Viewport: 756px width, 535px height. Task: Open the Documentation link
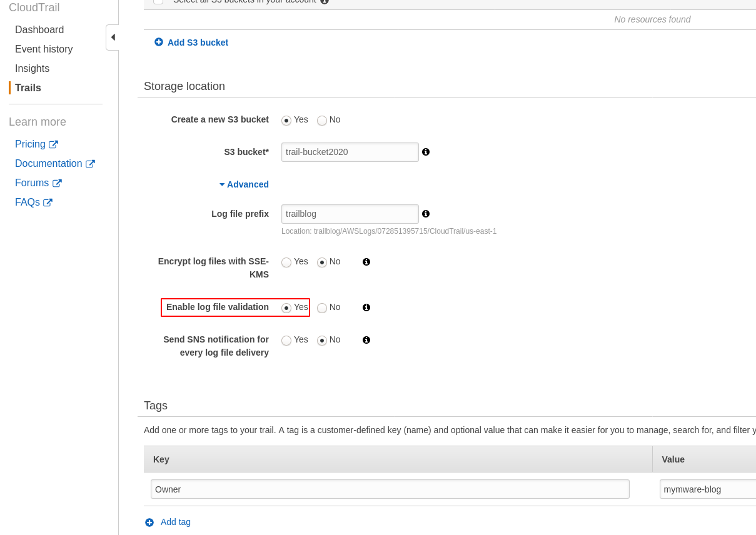pos(49,164)
